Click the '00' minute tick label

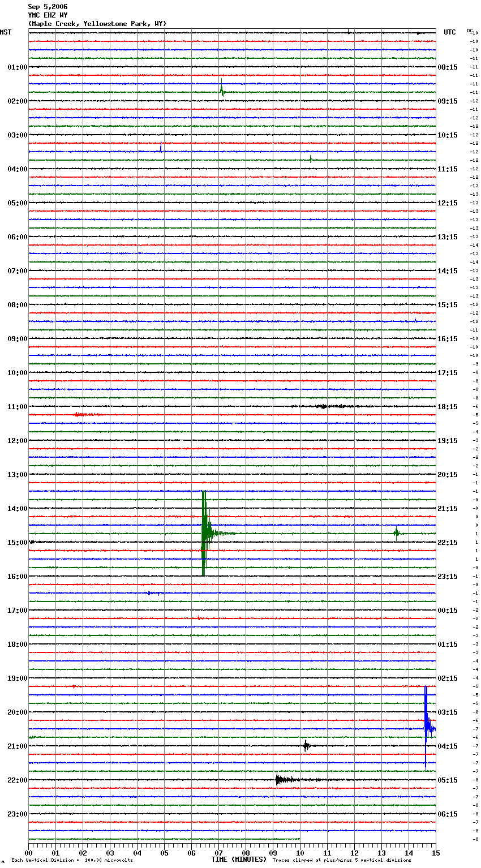(x=28, y=853)
